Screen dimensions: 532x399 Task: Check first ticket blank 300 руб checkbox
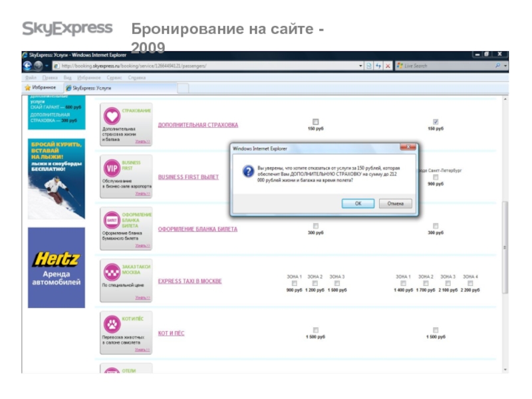[x=315, y=225]
